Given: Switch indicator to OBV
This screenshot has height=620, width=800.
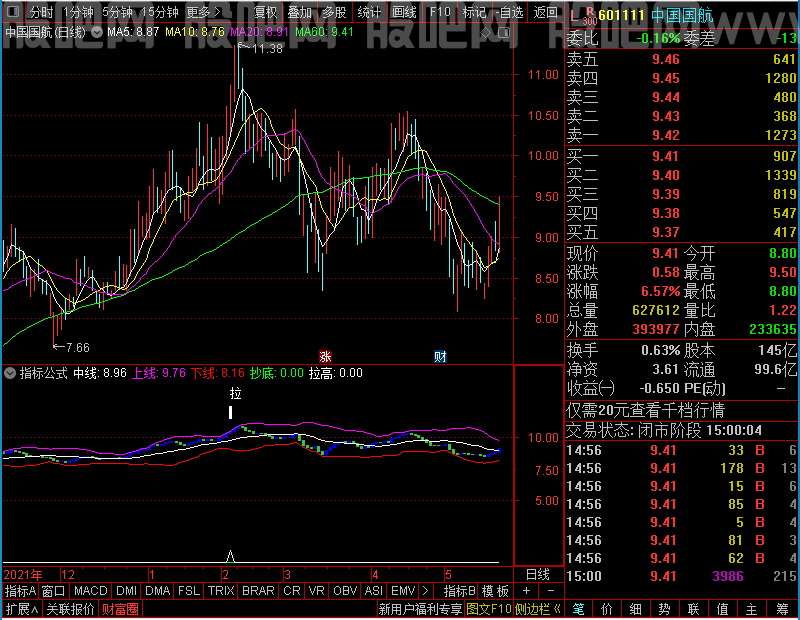Looking at the screenshot, I should tap(344, 591).
